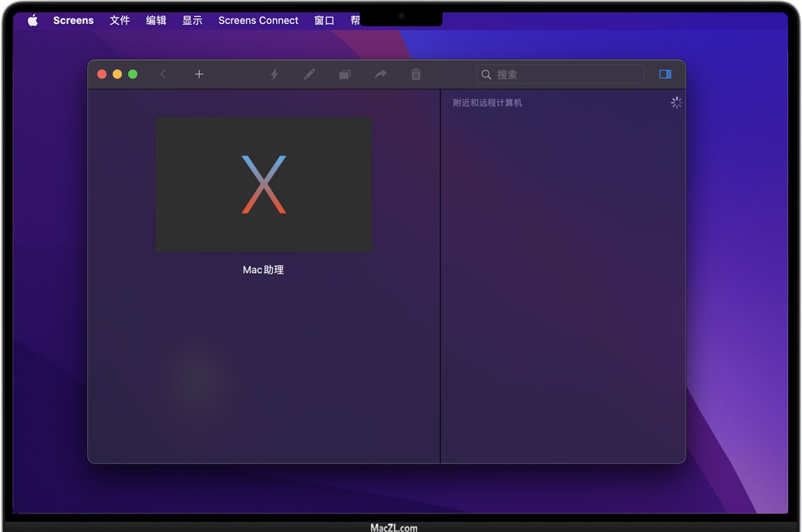Image resolution: width=802 pixels, height=532 pixels.
Task: Open the 编辑 menu
Action: [156, 21]
